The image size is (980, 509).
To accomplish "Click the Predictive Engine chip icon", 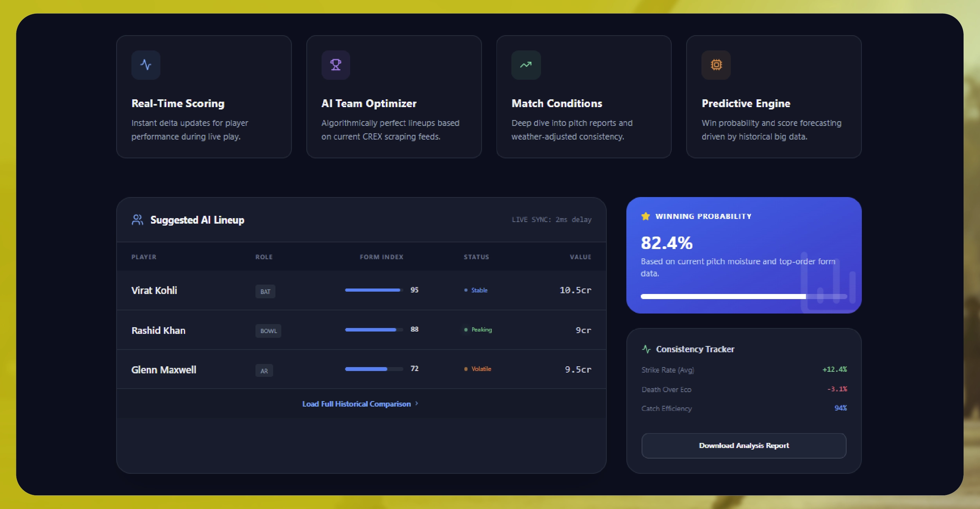I will point(716,65).
